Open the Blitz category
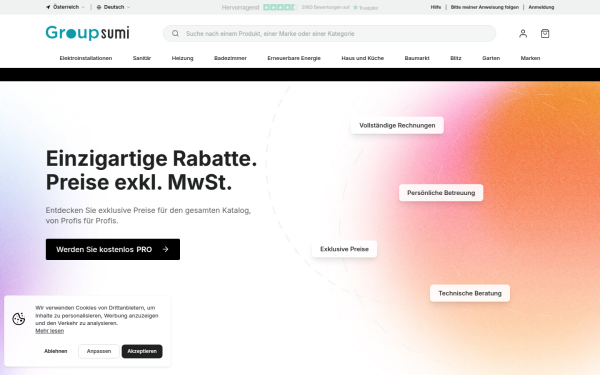600x375 pixels. click(x=456, y=58)
